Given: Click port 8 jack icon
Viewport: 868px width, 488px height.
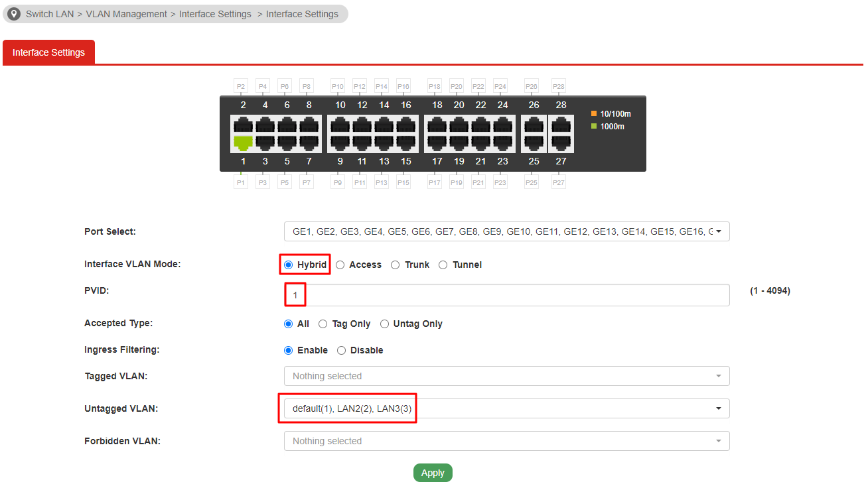Looking at the screenshot, I should click(309, 125).
